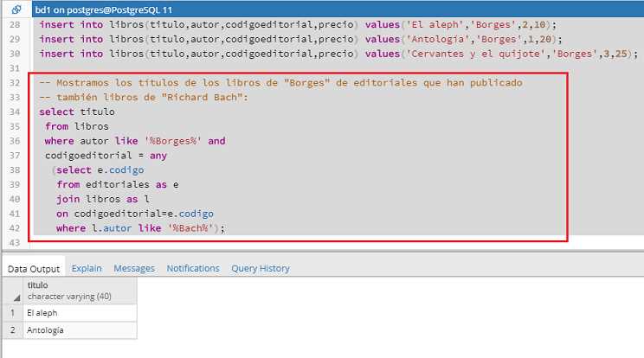
Task: Click line number 34 in the gutter
Action: [15, 112]
